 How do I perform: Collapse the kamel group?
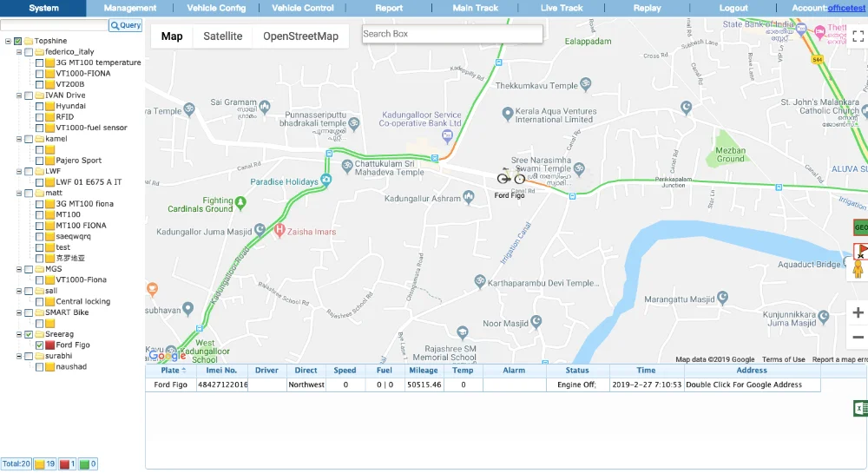point(19,139)
